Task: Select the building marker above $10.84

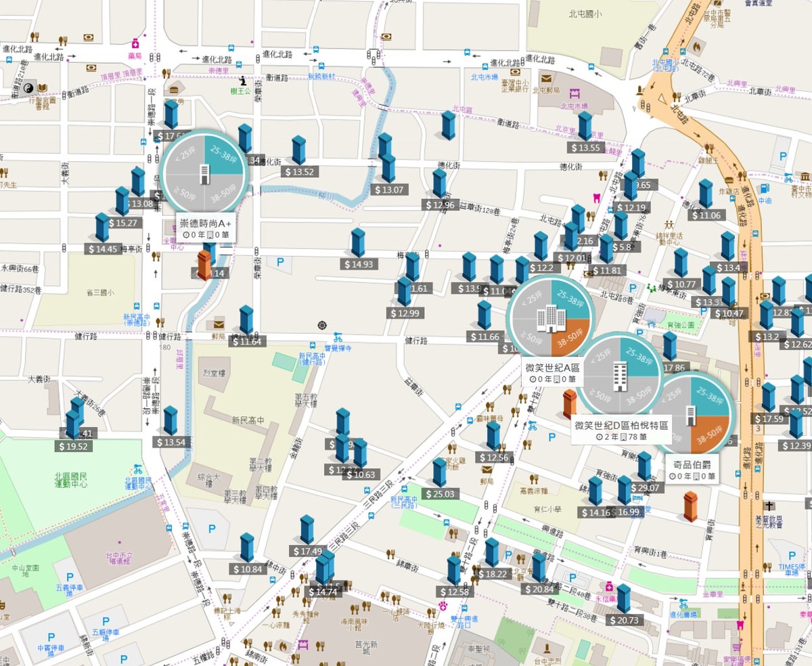Action: pyautogui.click(x=247, y=548)
